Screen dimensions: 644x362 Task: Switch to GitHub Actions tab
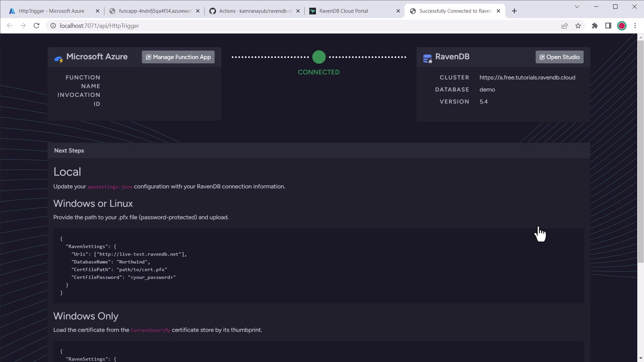[x=254, y=11]
